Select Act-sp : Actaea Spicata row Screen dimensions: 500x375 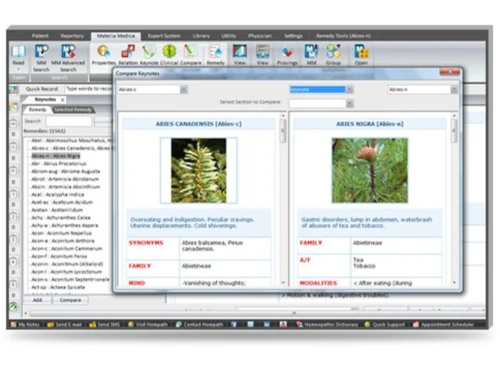[x=58, y=287]
